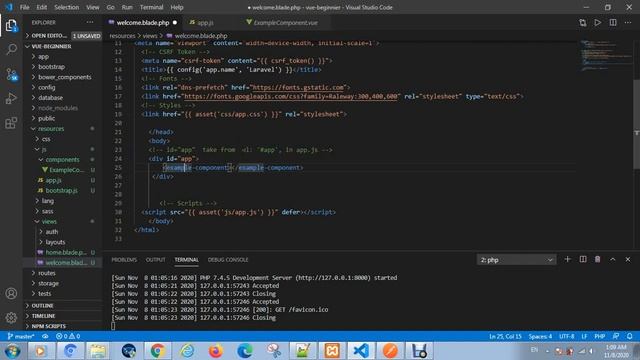
Task: Open the Search view in activity bar
Action: [11, 49]
